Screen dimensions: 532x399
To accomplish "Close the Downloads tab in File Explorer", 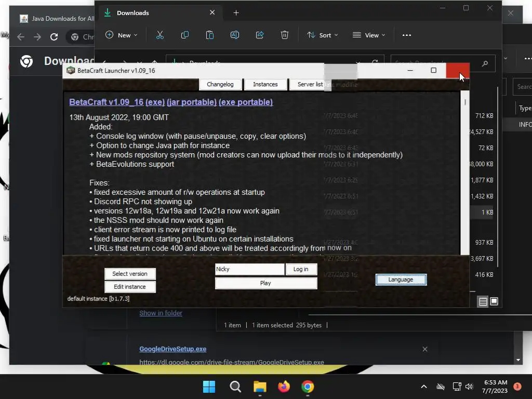I will pos(212,12).
